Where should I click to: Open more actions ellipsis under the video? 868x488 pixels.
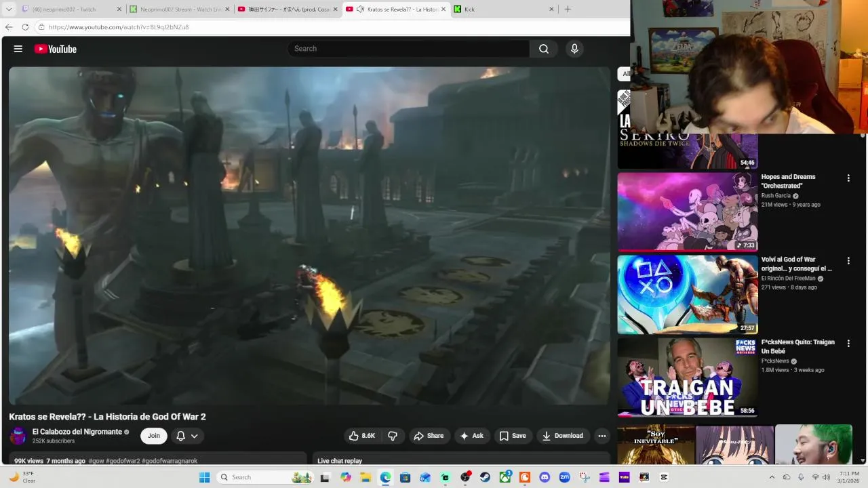[x=602, y=436]
